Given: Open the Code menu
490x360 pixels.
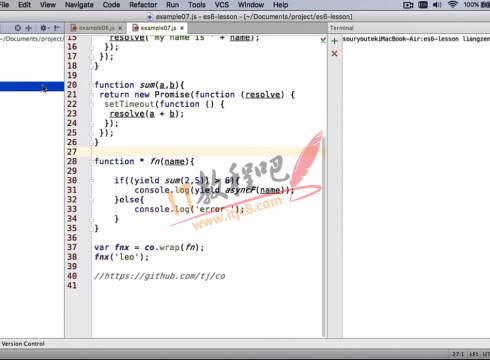Looking at the screenshot, I should tap(111, 5).
